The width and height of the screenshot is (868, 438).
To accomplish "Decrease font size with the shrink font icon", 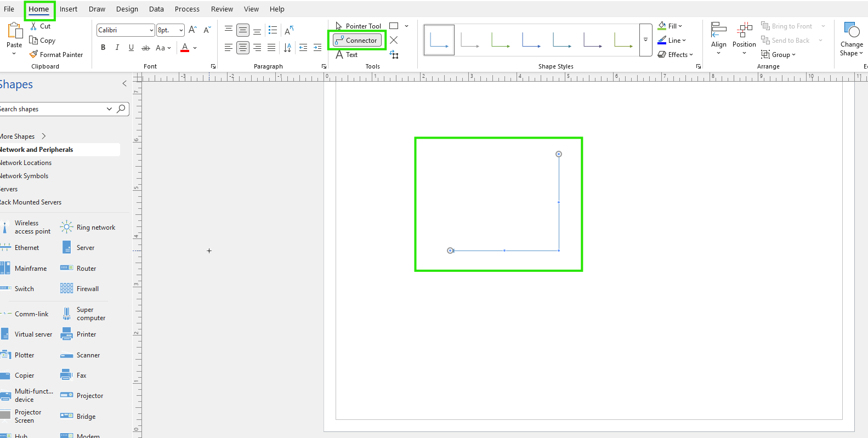I will (x=207, y=30).
